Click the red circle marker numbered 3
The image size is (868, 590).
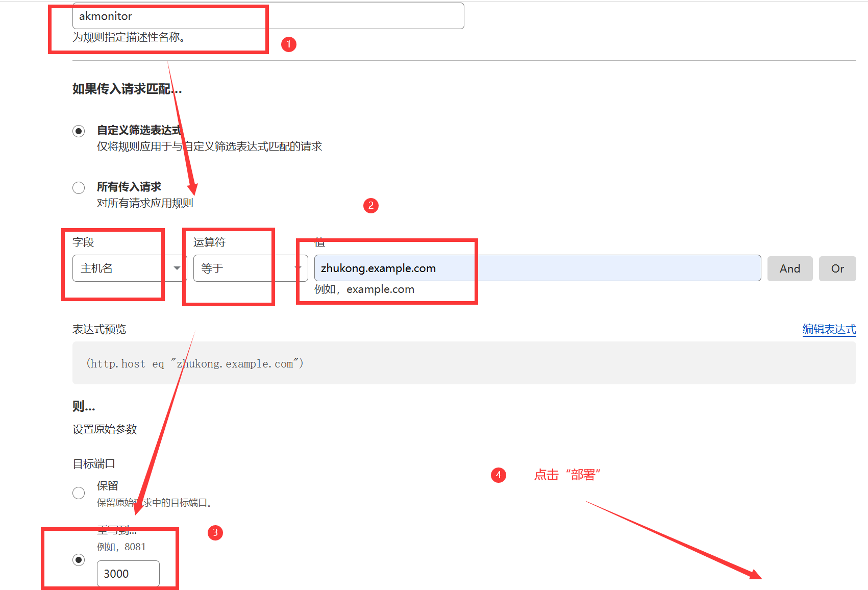(215, 533)
